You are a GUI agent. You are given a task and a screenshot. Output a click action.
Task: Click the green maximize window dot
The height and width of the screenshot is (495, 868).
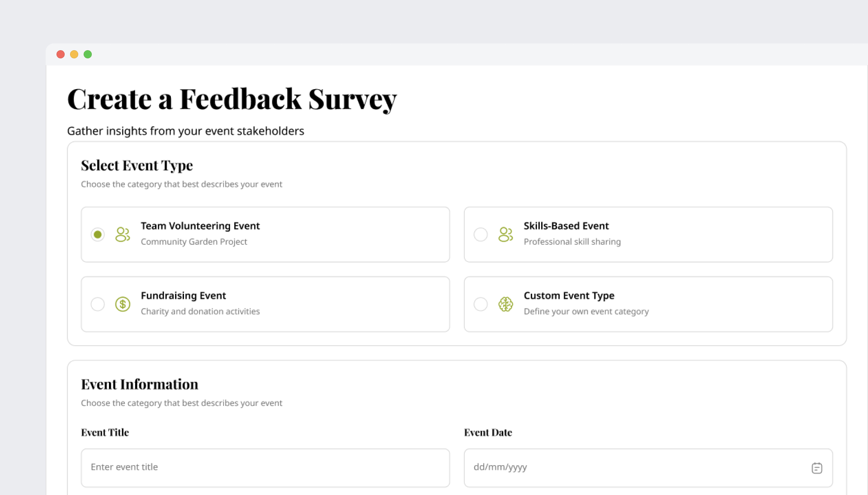pyautogui.click(x=88, y=54)
